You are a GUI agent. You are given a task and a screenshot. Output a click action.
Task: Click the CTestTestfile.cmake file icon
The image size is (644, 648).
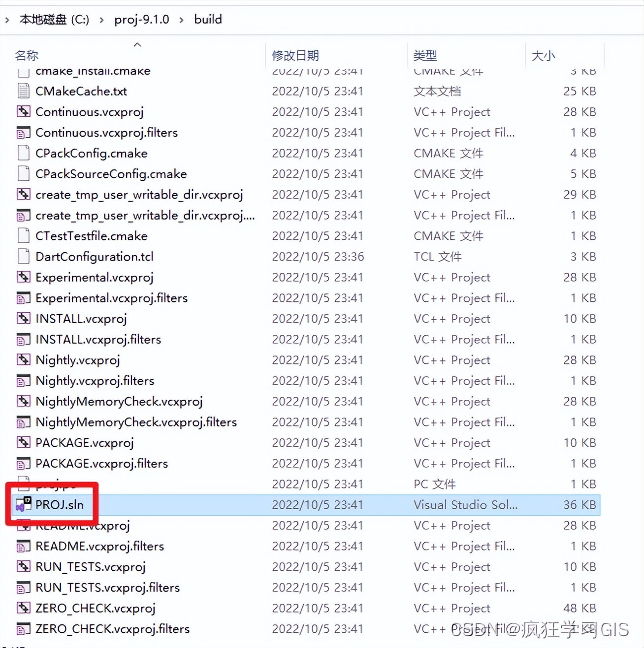(x=23, y=236)
